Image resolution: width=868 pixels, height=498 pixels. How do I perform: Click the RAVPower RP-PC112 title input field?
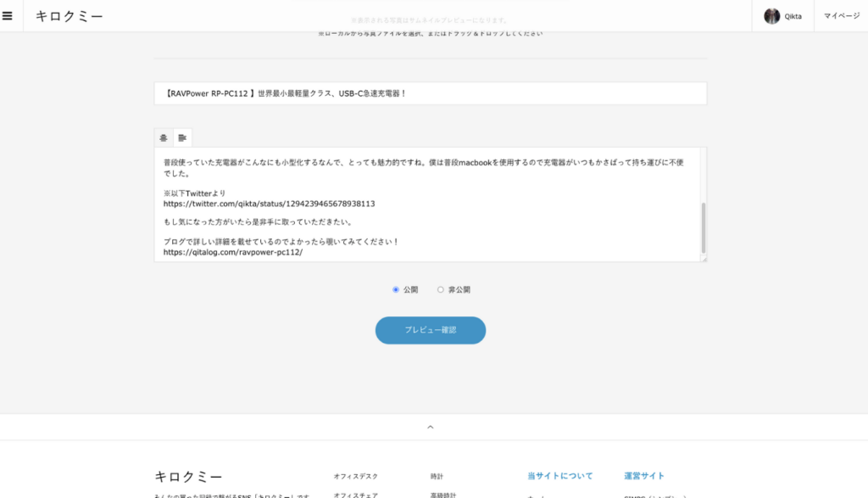pos(430,93)
